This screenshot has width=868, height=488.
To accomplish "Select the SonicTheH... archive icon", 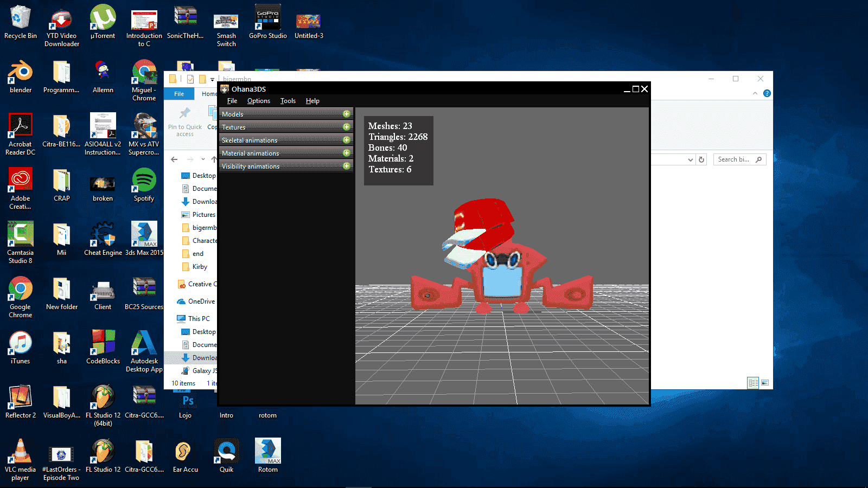I will (x=186, y=22).
